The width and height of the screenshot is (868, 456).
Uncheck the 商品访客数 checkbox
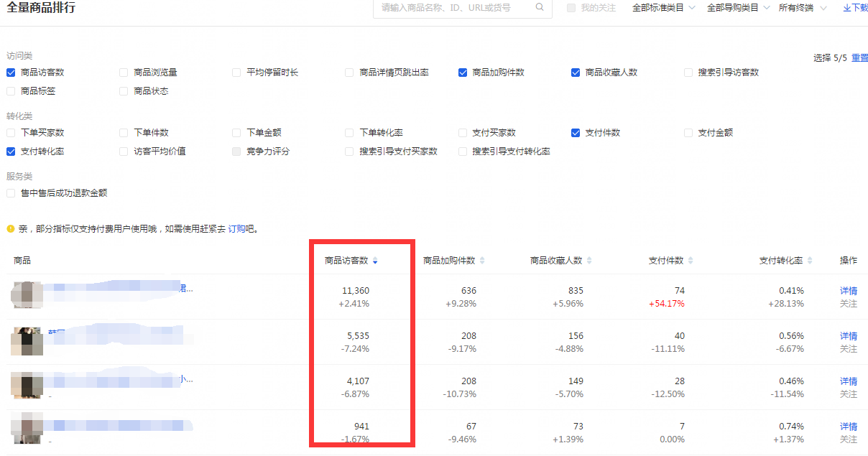pos(11,73)
